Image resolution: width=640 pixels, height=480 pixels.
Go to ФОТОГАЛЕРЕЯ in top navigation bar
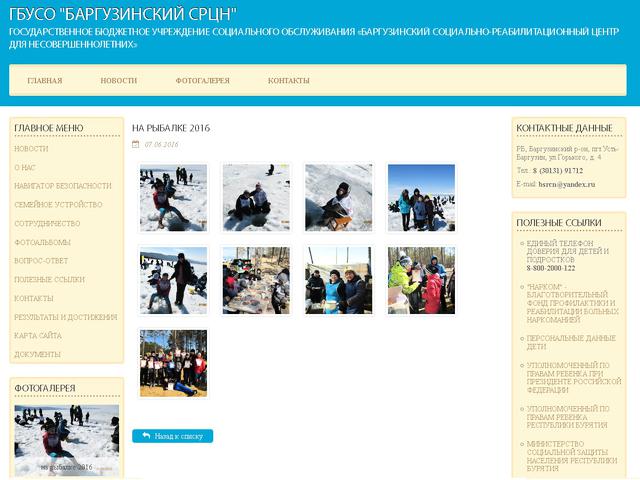point(202,80)
